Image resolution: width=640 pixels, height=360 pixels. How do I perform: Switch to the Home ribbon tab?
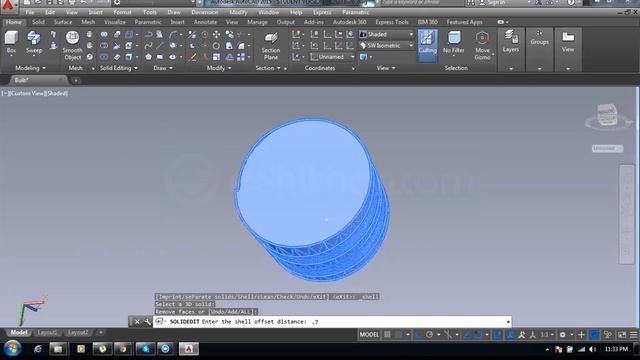[x=13, y=22]
